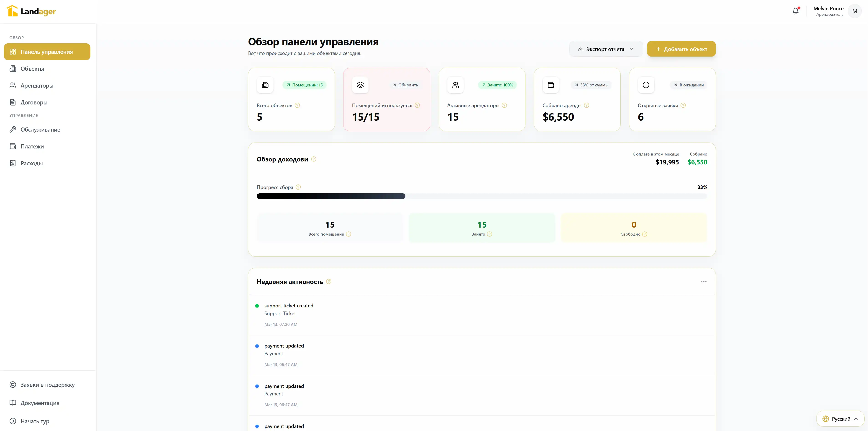Click the three-dot menu on Недавняя активность

pos(704,282)
